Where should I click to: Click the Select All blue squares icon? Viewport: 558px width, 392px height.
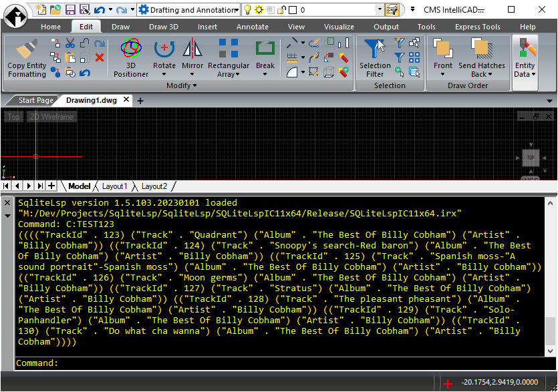414,57
